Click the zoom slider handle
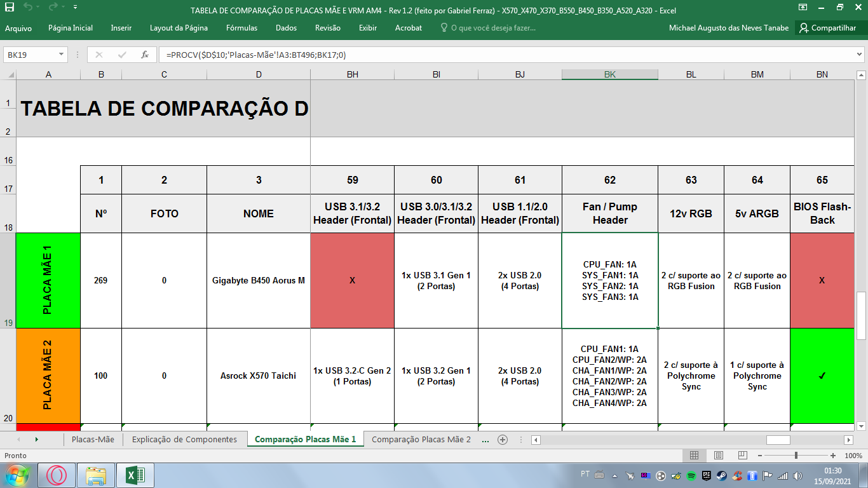The height and width of the screenshot is (488, 868). [796, 456]
